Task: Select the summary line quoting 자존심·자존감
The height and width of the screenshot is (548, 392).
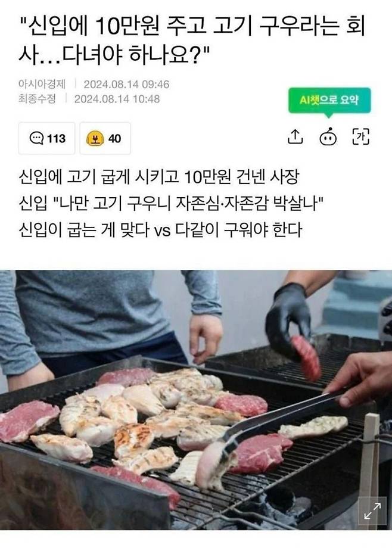Action: 170,203
